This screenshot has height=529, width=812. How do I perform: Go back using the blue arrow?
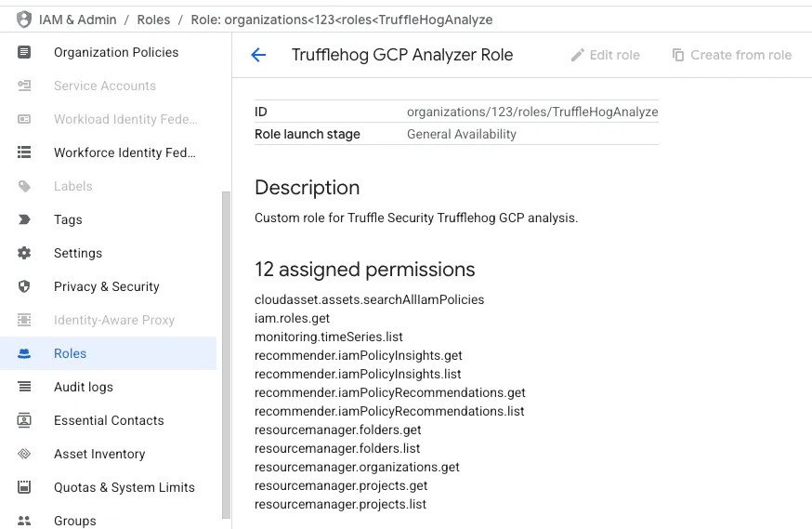[258, 55]
